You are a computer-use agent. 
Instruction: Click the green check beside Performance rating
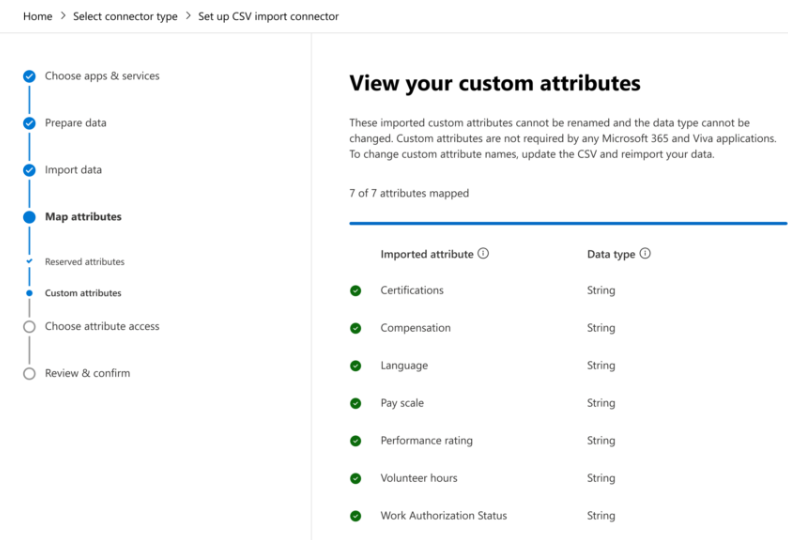(x=355, y=441)
